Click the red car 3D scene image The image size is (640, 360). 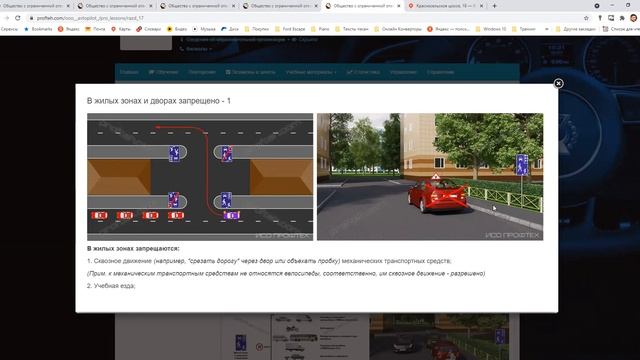click(430, 177)
